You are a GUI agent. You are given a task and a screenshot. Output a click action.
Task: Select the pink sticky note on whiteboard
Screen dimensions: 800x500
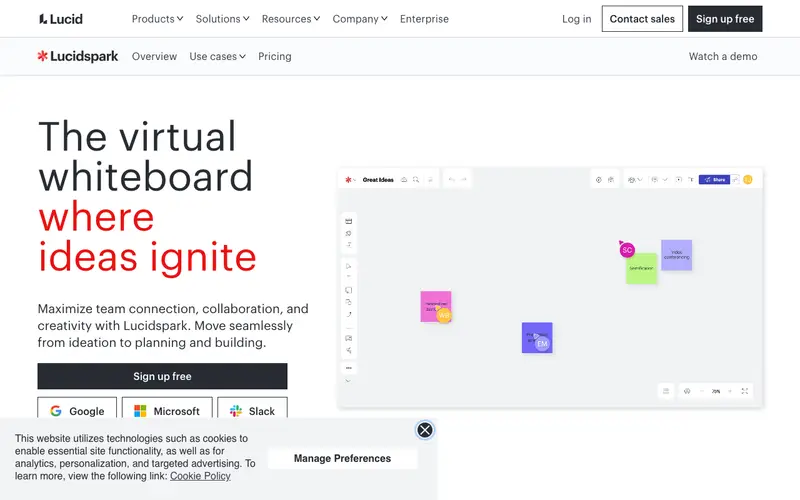[436, 307]
